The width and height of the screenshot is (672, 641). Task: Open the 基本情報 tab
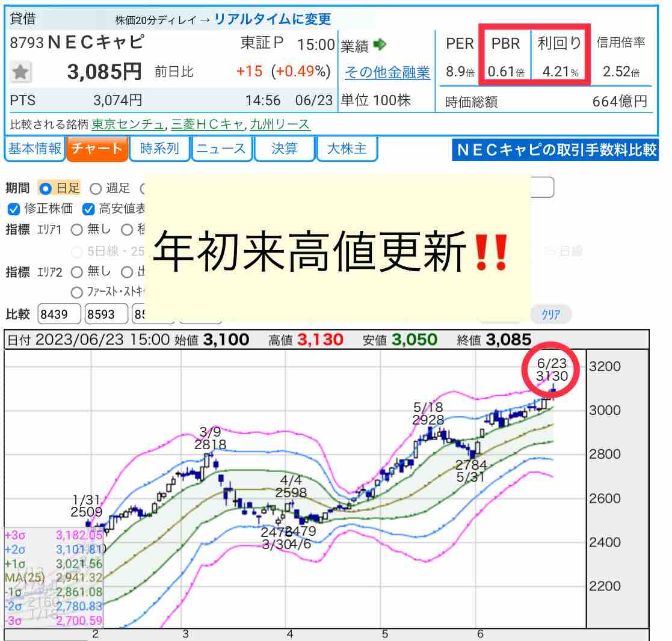[x=35, y=149]
